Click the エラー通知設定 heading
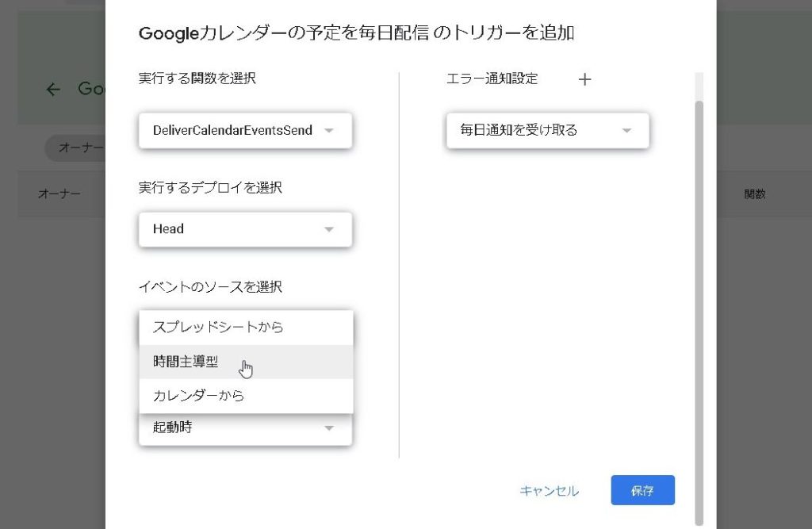This screenshot has height=529, width=812. (x=492, y=79)
